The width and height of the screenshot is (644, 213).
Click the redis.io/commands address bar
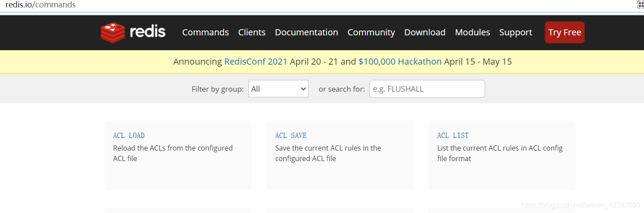41,5
